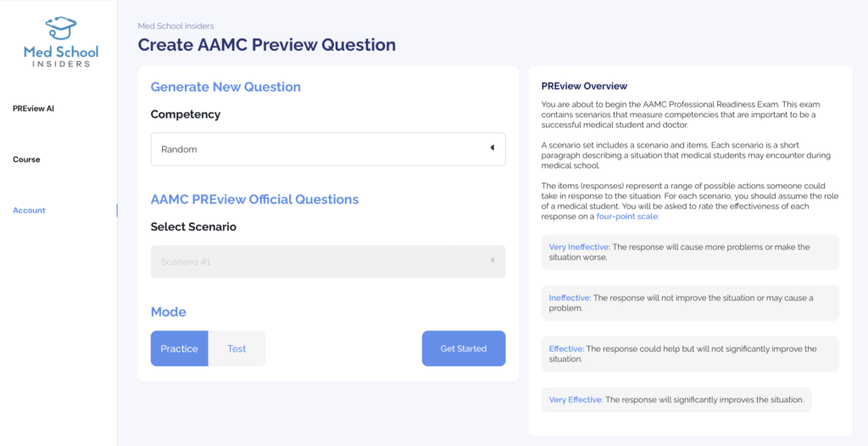Go to Course in the sidebar
The width and height of the screenshot is (868, 446).
26,159
